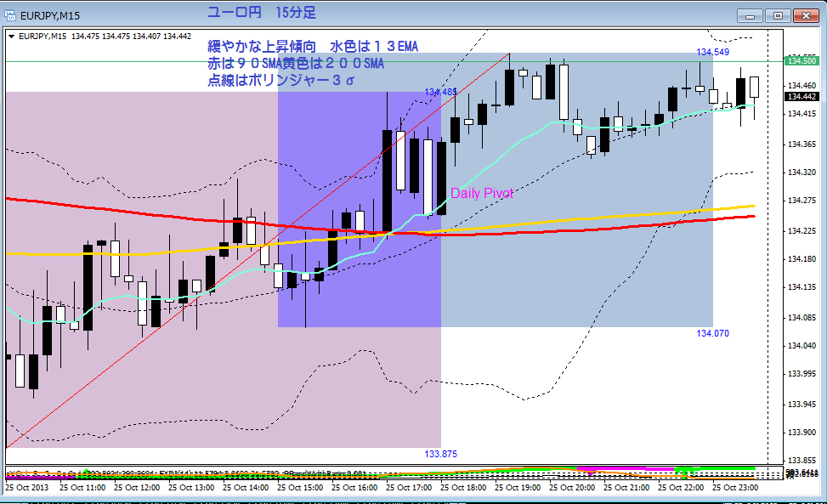Click the black 134.442 current price tag
827x504 pixels.
pos(802,97)
